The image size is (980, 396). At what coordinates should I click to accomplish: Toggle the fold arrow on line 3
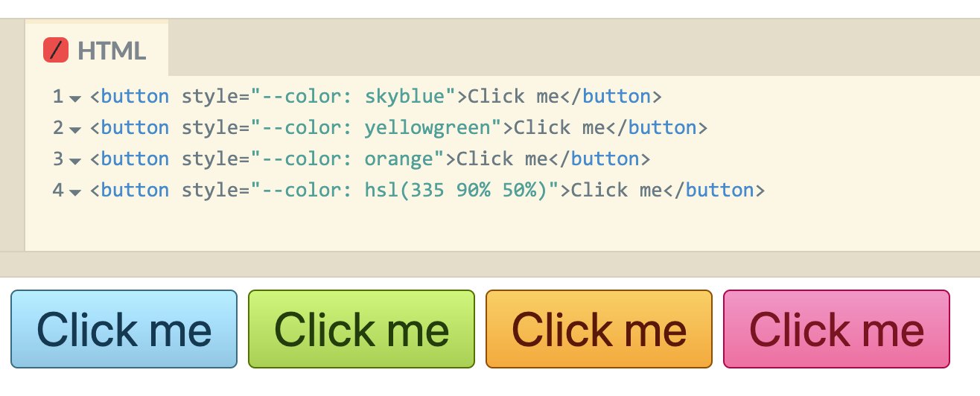click(74, 161)
